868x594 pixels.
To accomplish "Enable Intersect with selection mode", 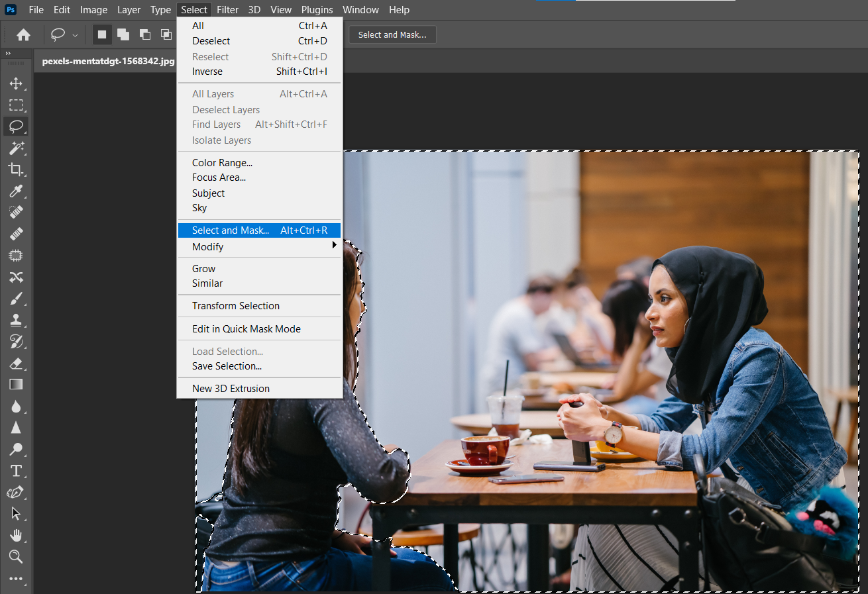I will 166,34.
